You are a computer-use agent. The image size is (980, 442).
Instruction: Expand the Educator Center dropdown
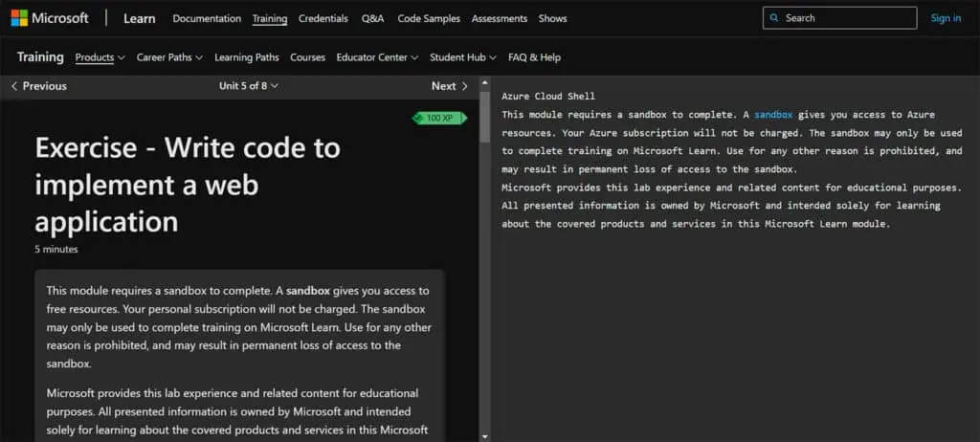coord(377,57)
